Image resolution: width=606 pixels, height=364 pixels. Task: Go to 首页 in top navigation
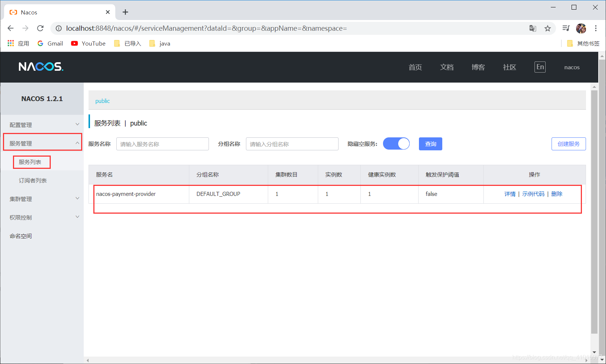pos(415,67)
